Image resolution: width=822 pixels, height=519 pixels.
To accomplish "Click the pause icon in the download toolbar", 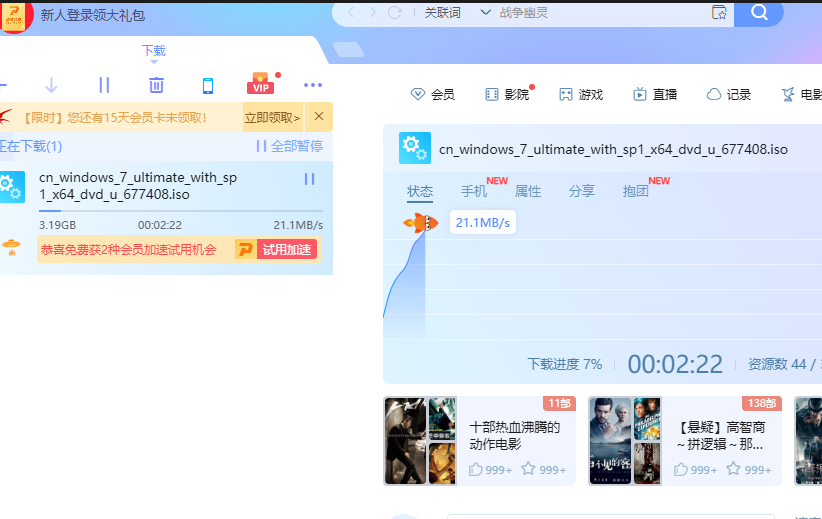I will point(104,85).
